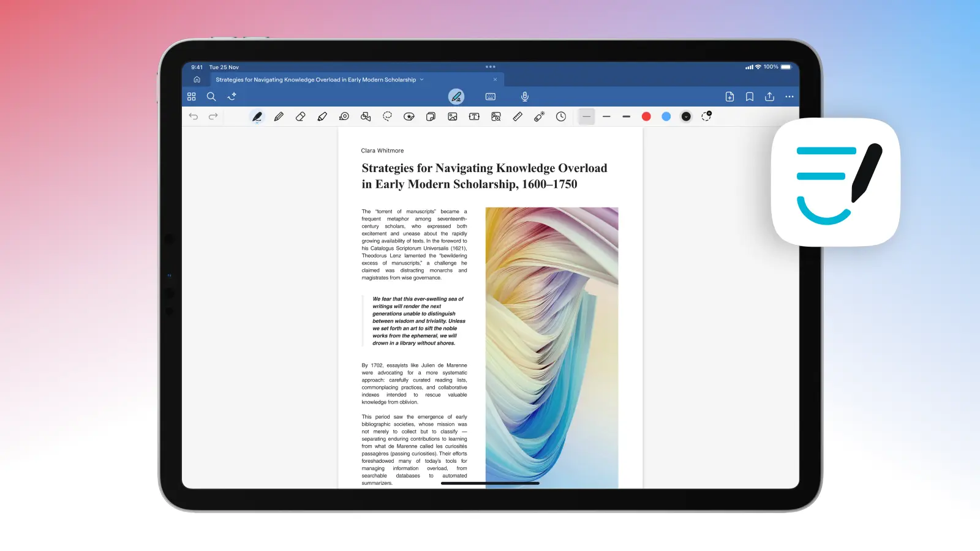Toggle the handwriting pen mode
Viewport: 980px width, 551px height.
click(456, 97)
